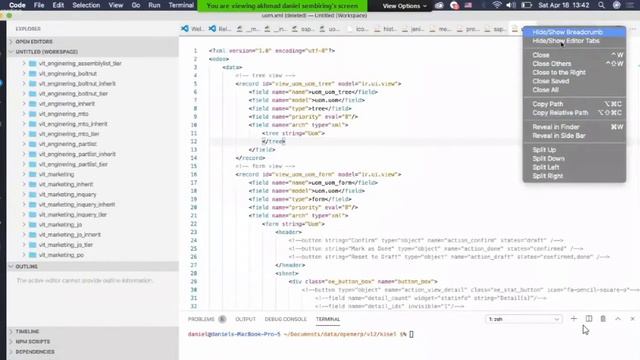Open the Terminal menu in menu bar
The image size is (640, 360).
tap(181, 5)
